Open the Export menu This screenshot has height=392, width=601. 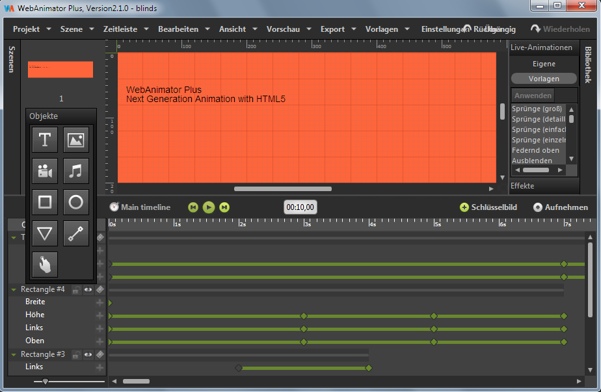(332, 29)
